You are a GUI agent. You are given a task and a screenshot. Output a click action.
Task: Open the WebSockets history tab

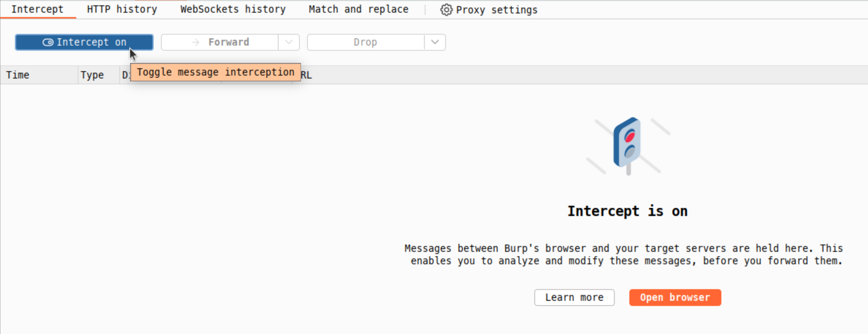pyautogui.click(x=233, y=9)
